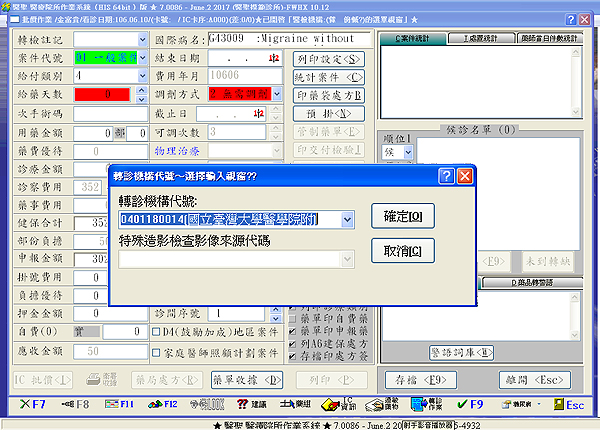This screenshot has width=600, height=430.
Task: Open the 轉診機構代號 dropdown
Action: pos(345,219)
